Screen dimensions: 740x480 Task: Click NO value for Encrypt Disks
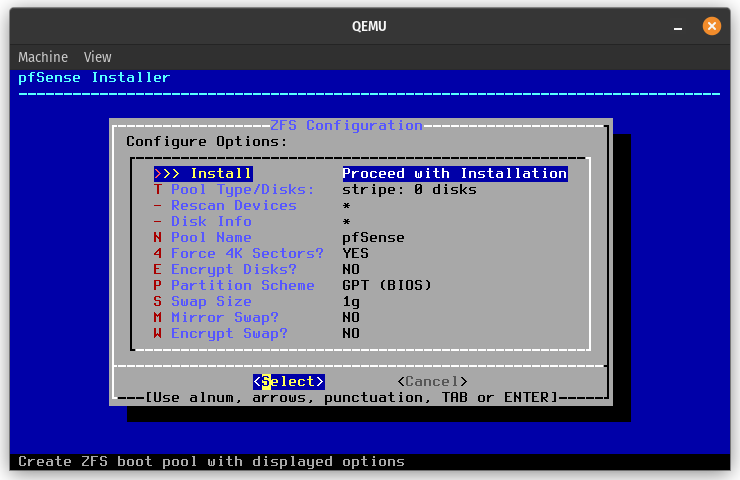tap(351, 269)
